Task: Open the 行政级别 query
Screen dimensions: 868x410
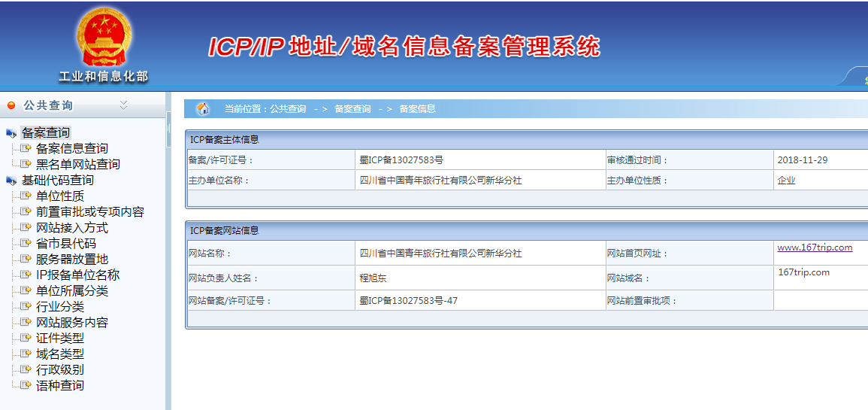Action: click(60, 369)
